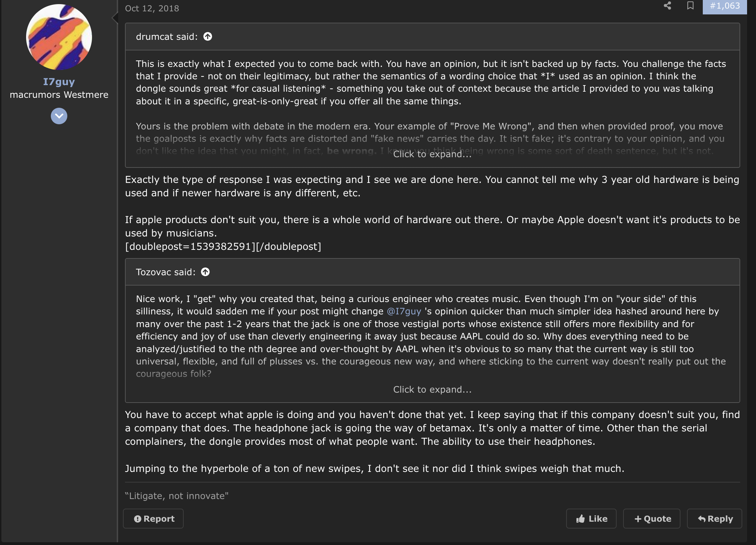Expand the drumcat quote with Click to expand
Image resolution: width=756 pixels, height=545 pixels.
(x=432, y=154)
